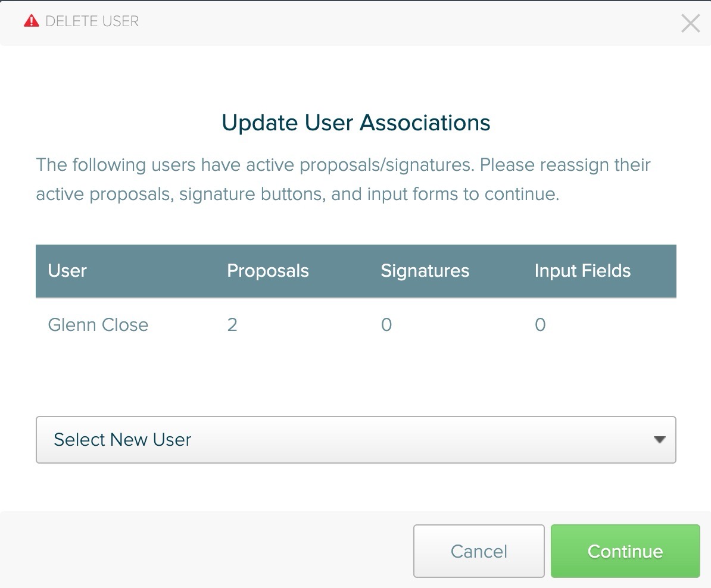Select the Glenn Close user row

click(x=356, y=324)
